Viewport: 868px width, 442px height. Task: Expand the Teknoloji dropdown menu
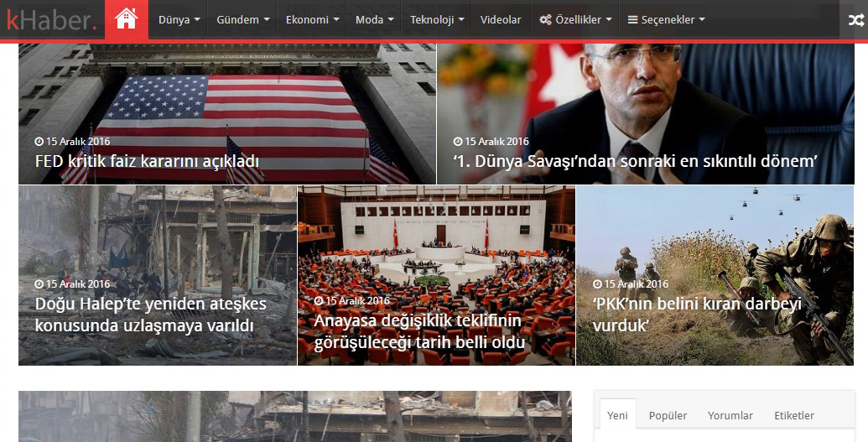tap(437, 20)
